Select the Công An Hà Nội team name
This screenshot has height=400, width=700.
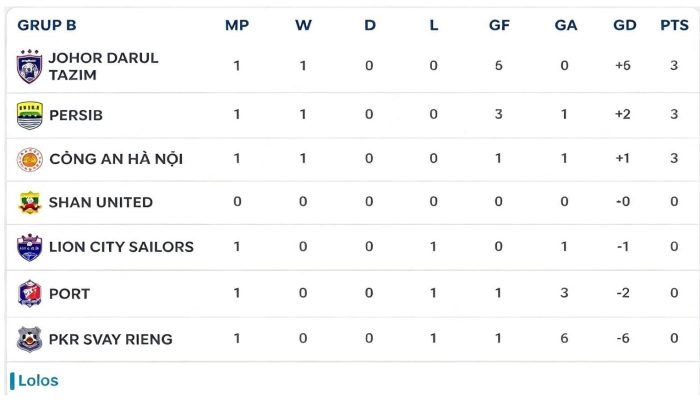pos(116,159)
